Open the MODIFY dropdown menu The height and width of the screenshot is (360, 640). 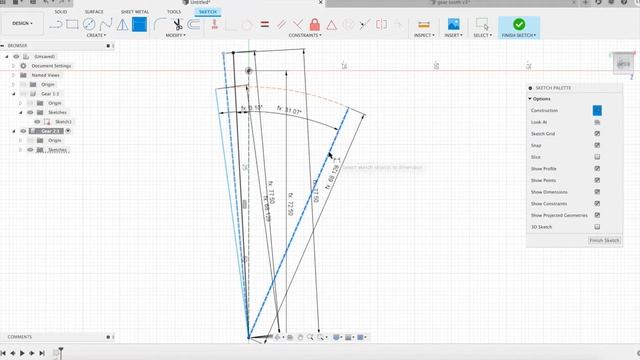point(176,36)
